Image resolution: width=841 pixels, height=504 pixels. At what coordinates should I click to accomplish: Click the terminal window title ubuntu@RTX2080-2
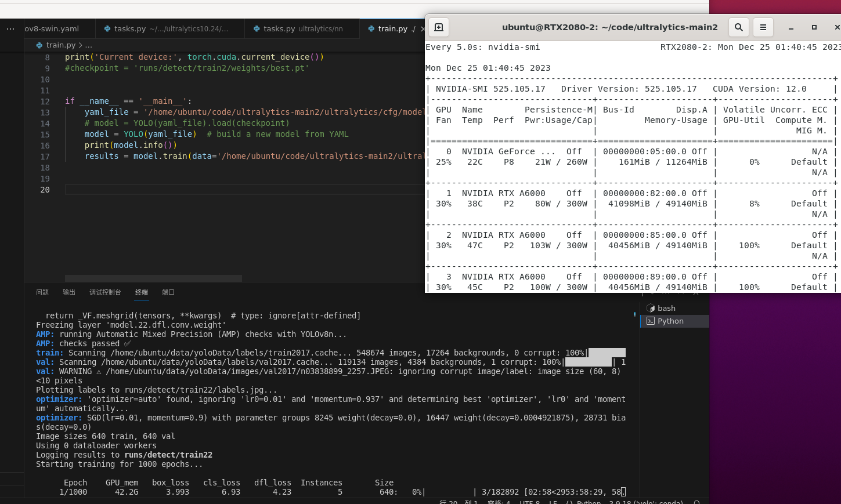tap(610, 27)
